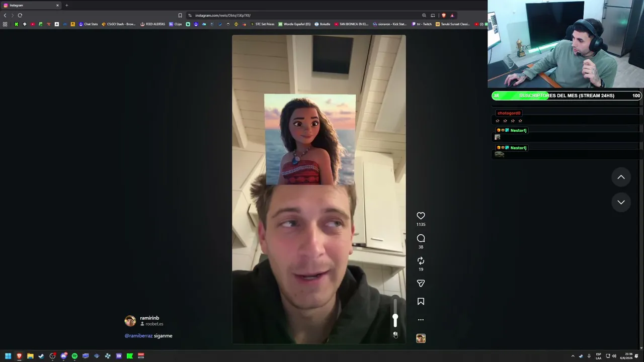Bookmark this page from the address bar
The image size is (644, 362).
pyautogui.click(x=180, y=15)
